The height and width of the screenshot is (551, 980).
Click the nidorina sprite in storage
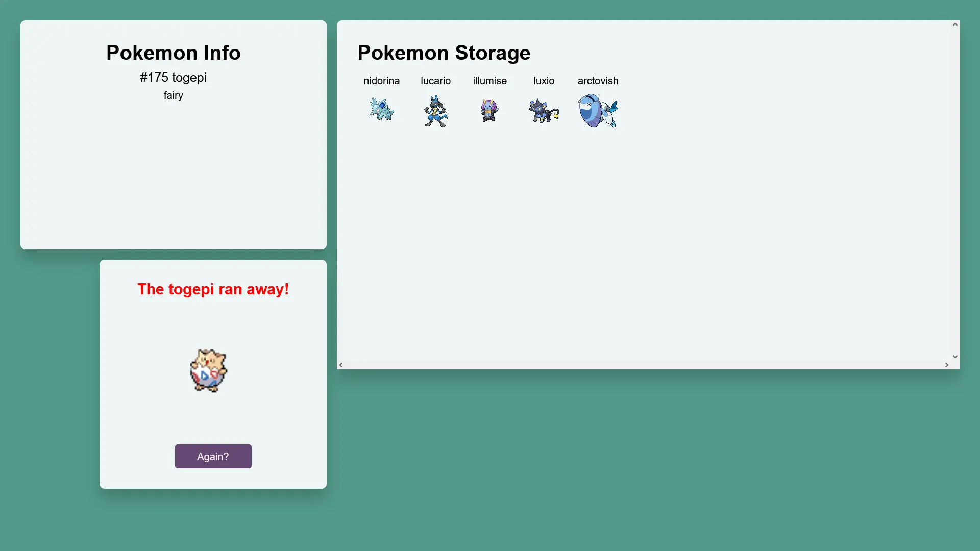click(382, 110)
